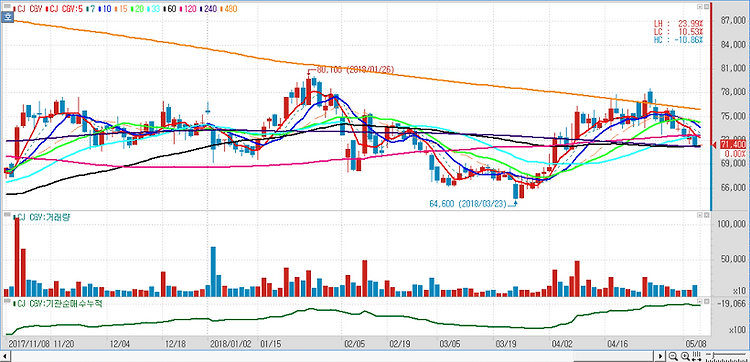The height and width of the screenshot is (362, 750).
Task: Click the horizontal scrollbar track
Action: 331,356
